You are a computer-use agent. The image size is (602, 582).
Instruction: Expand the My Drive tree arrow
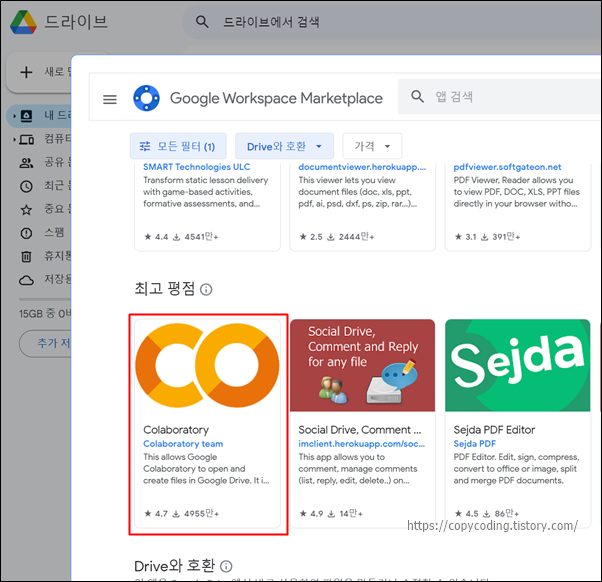[x=14, y=116]
